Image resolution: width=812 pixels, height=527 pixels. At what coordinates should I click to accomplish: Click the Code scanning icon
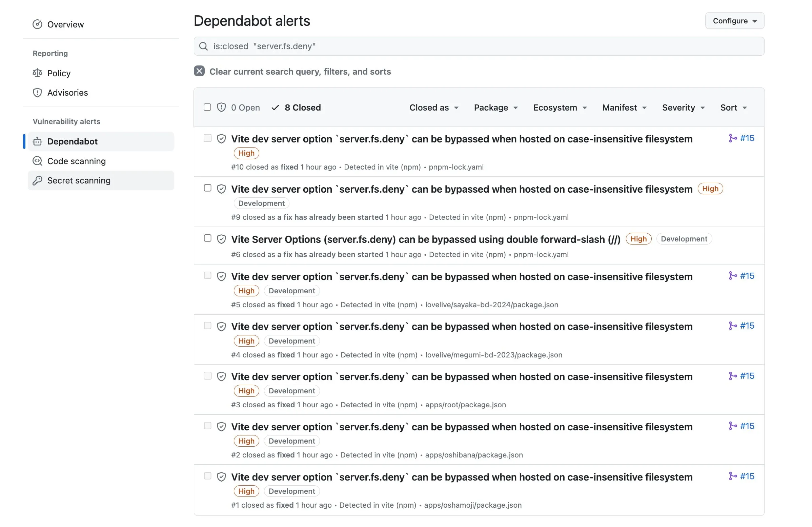coord(37,161)
